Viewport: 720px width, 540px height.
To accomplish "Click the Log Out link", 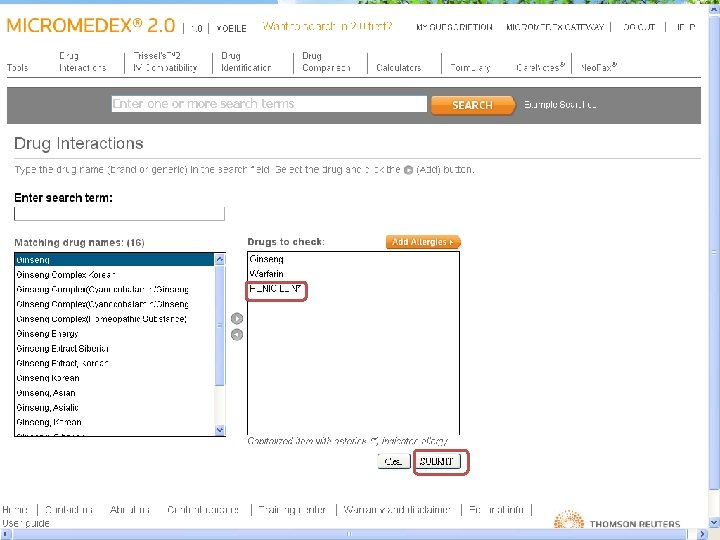I will pyautogui.click(x=639, y=27).
